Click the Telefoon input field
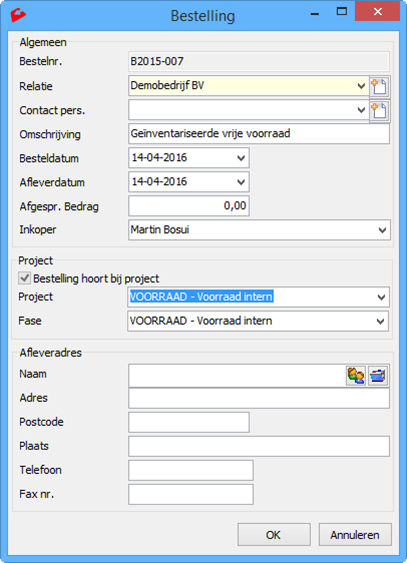Screen dimensions: 407x563 [x=191, y=470]
